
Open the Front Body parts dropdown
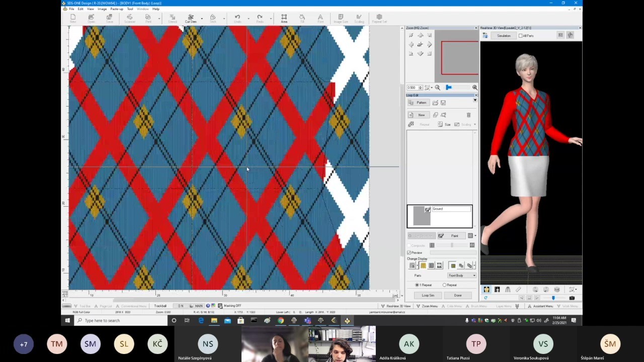pos(462,276)
